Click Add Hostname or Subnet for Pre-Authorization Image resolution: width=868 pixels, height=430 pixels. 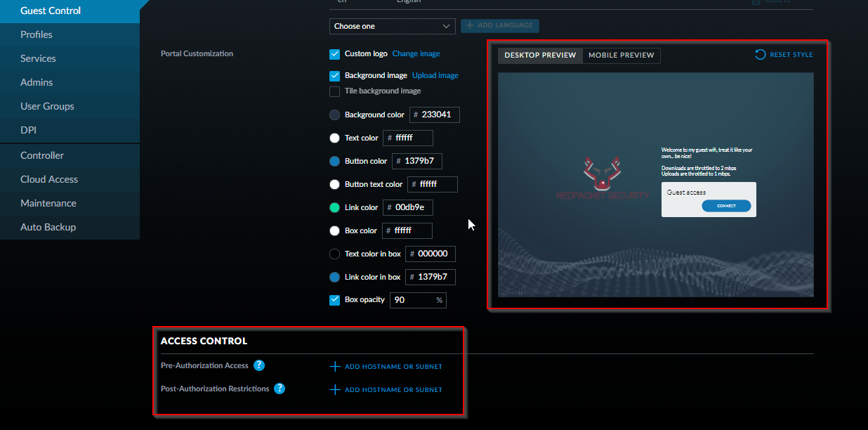click(x=393, y=367)
